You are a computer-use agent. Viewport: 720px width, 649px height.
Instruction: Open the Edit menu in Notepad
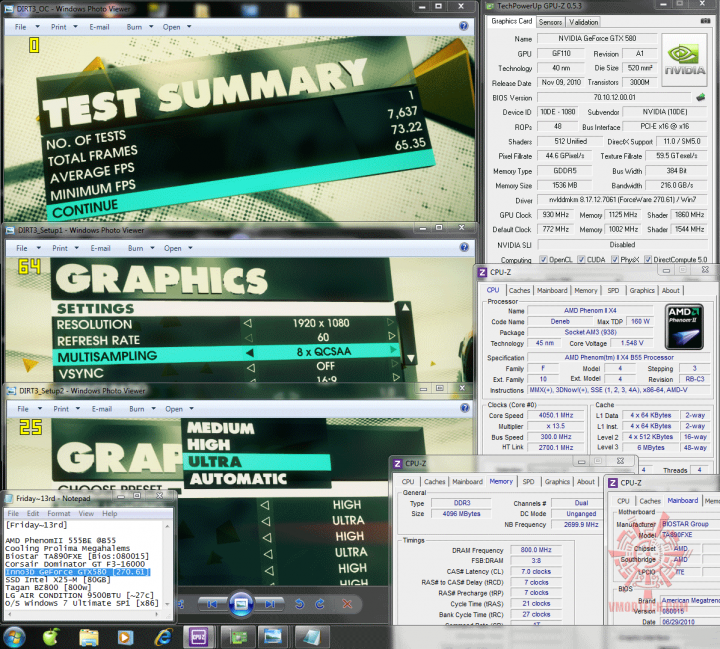pyautogui.click(x=33, y=513)
